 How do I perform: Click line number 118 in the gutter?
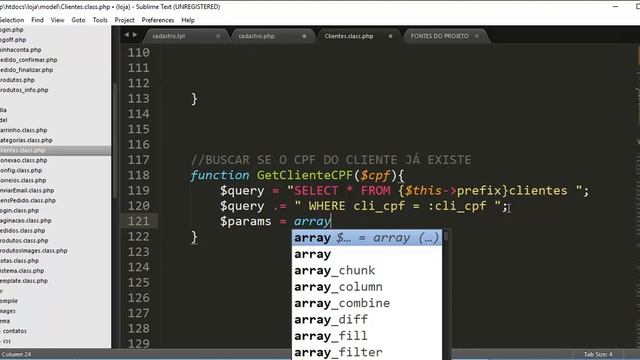pyautogui.click(x=138, y=175)
